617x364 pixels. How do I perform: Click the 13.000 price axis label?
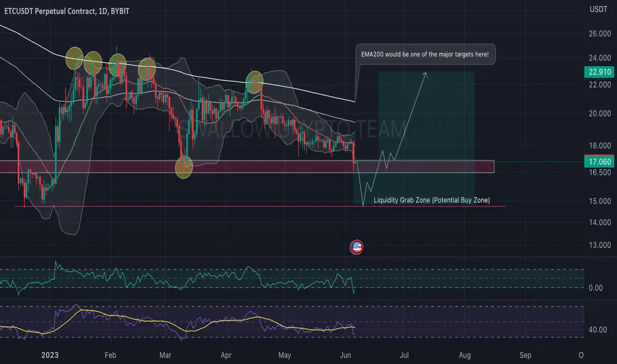click(600, 245)
